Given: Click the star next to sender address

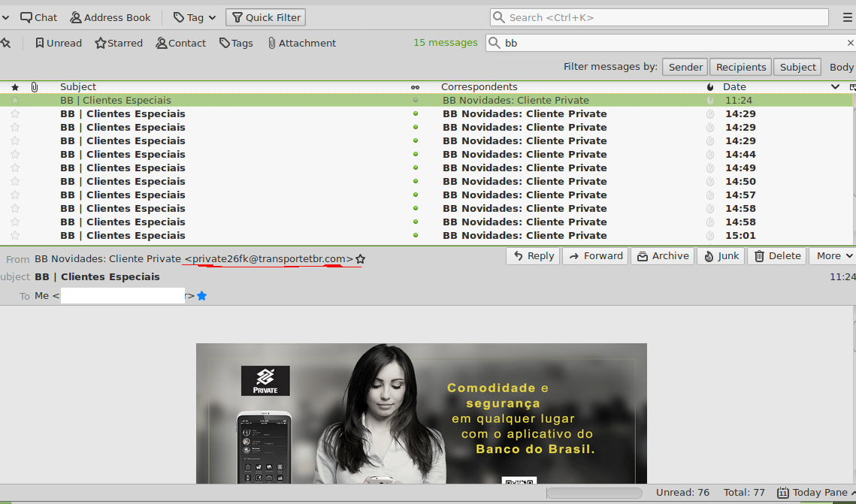Looking at the screenshot, I should pyautogui.click(x=360, y=259).
